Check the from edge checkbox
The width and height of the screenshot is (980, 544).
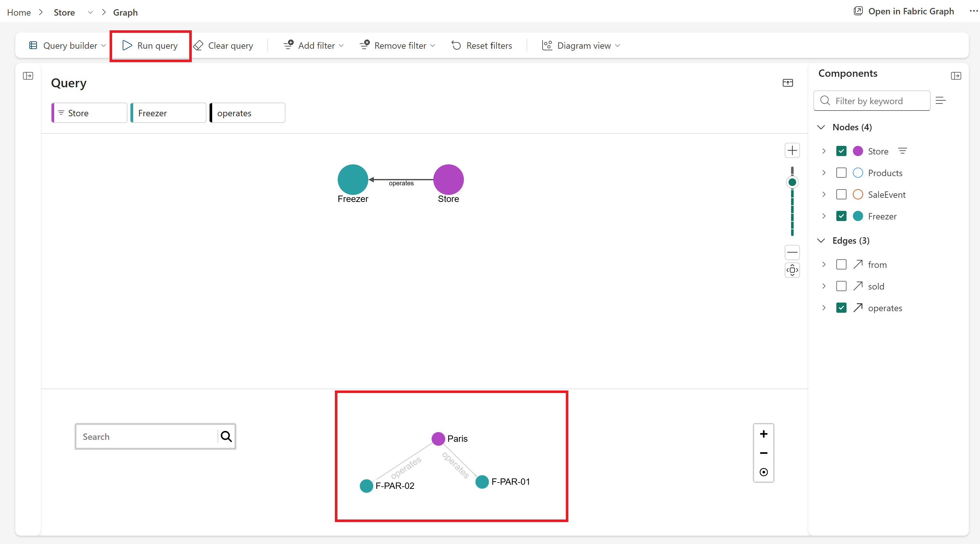841,264
